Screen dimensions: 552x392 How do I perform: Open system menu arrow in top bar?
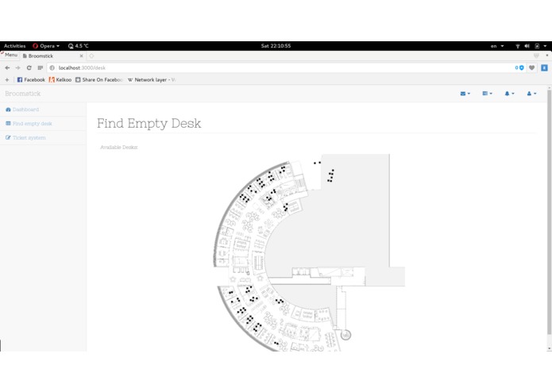point(545,46)
